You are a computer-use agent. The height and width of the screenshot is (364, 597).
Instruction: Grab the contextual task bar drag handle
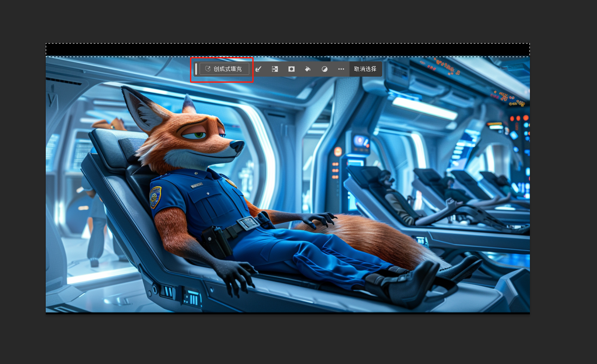click(196, 69)
